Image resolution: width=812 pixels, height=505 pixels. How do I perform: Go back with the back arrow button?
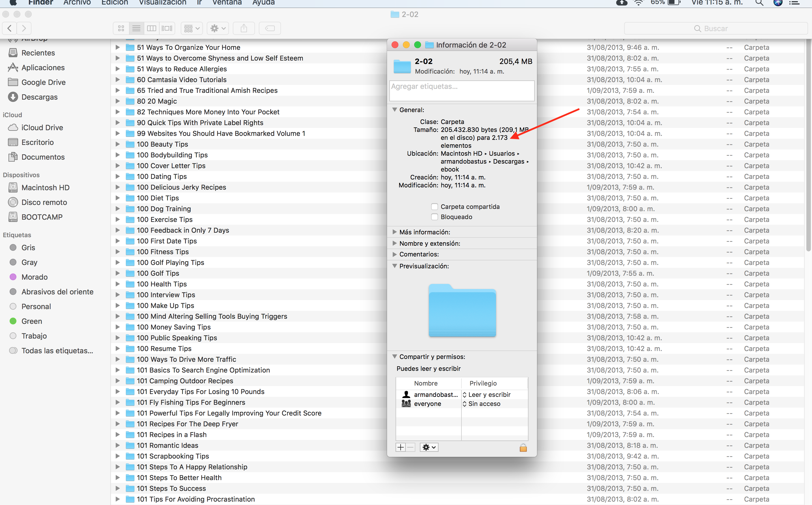(x=10, y=28)
